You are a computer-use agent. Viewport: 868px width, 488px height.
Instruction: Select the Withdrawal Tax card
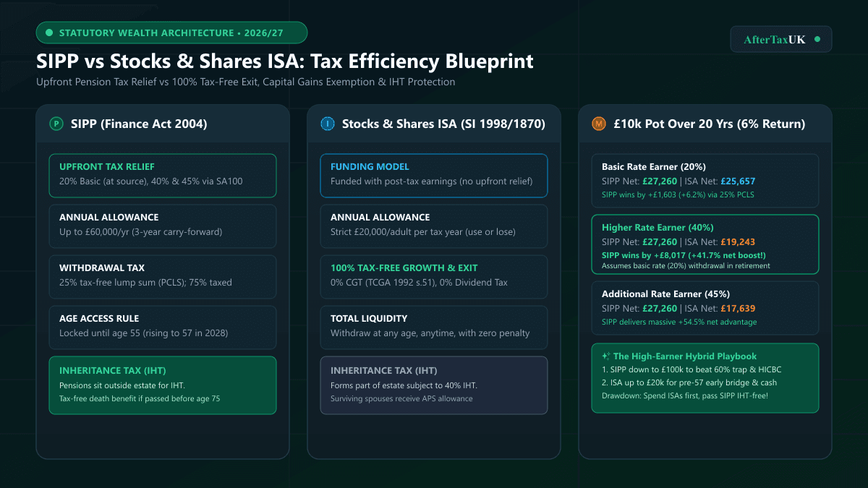coord(163,276)
